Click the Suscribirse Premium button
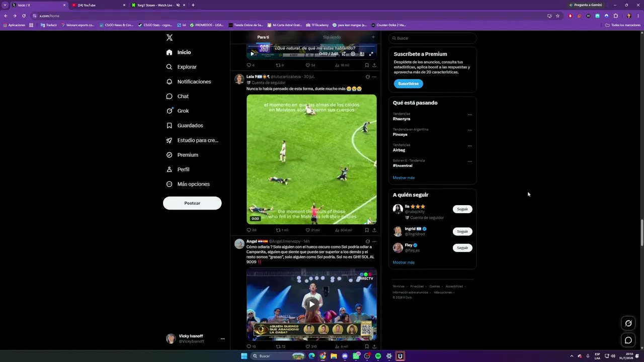 (x=408, y=83)
